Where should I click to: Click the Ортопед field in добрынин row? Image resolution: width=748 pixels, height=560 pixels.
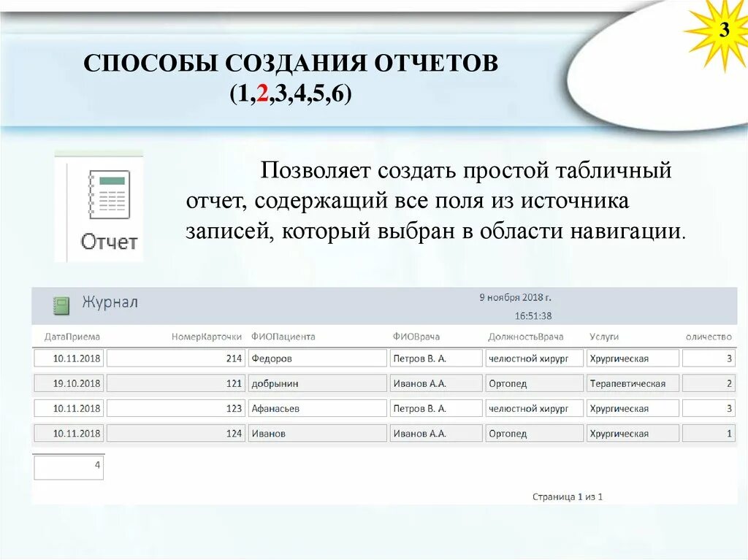click(x=534, y=383)
